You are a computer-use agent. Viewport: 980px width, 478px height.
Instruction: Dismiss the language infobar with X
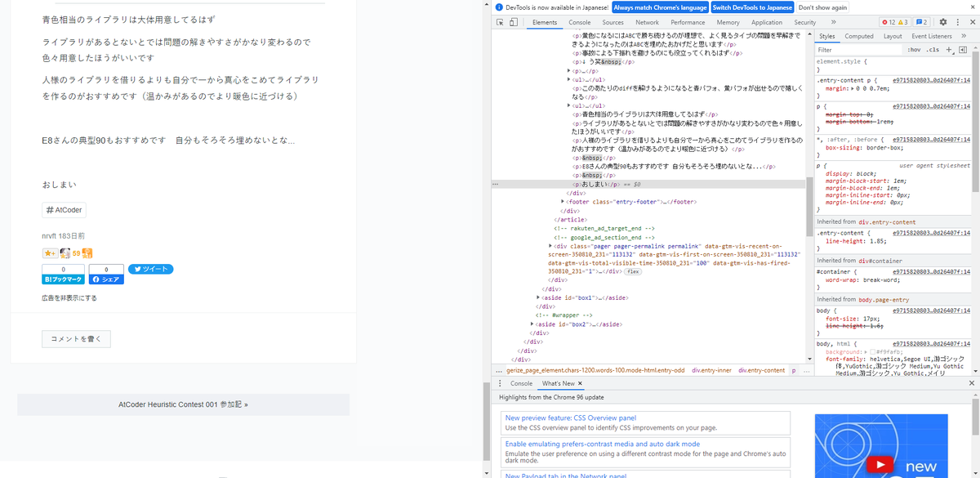coord(972,7)
